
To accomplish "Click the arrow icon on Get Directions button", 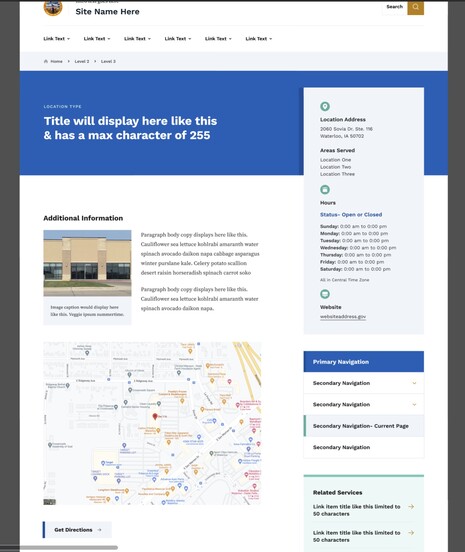I will [x=99, y=529].
